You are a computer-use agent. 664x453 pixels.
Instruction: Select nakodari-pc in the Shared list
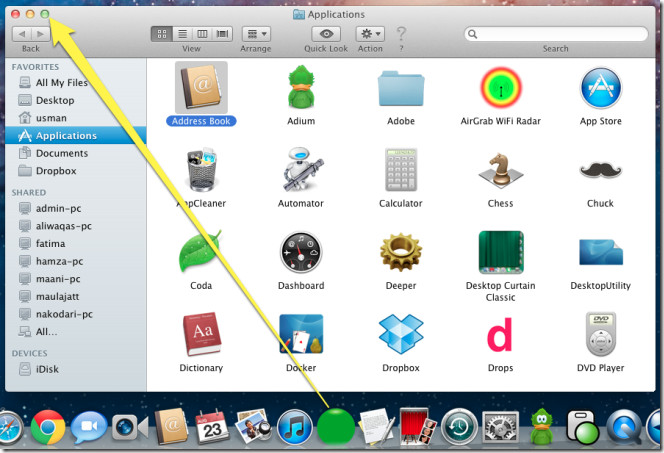(76, 314)
